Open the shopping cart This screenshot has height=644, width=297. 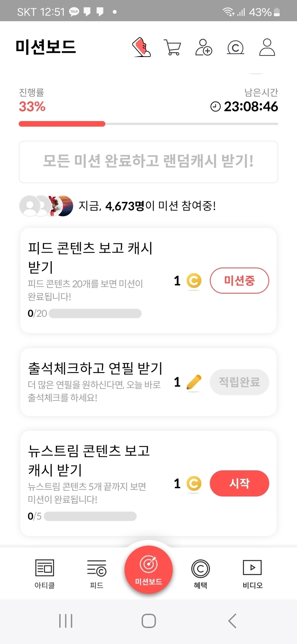click(x=172, y=47)
